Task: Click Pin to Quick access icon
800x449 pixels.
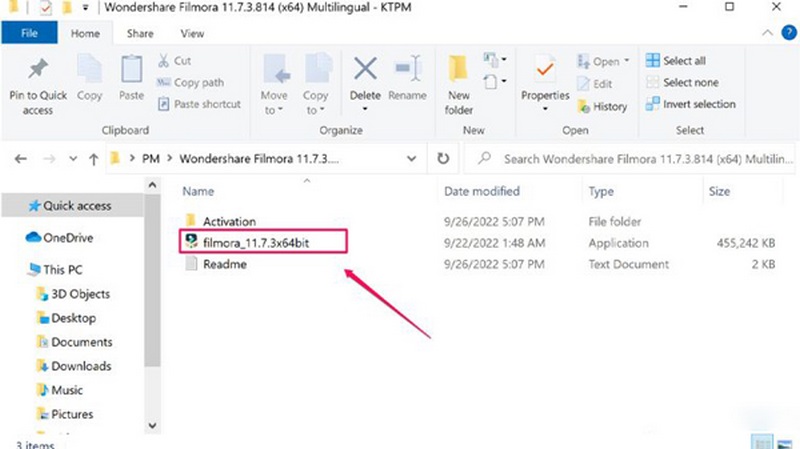Action: pyautogui.click(x=38, y=69)
